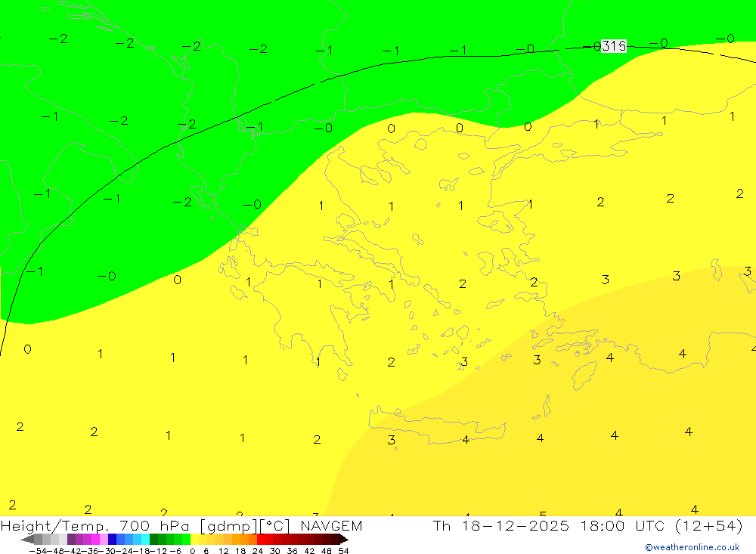The width and height of the screenshot is (756, 554).
Task: Open the weatheronline.co.uk copyright link
Action: tap(692, 547)
